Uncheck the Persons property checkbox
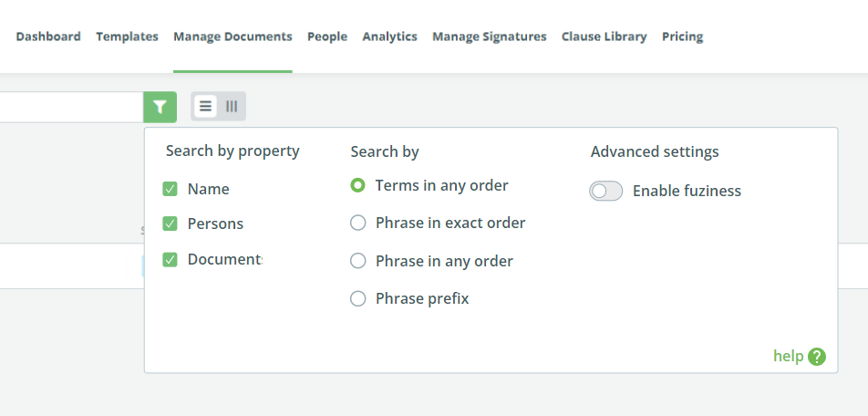 (x=170, y=224)
